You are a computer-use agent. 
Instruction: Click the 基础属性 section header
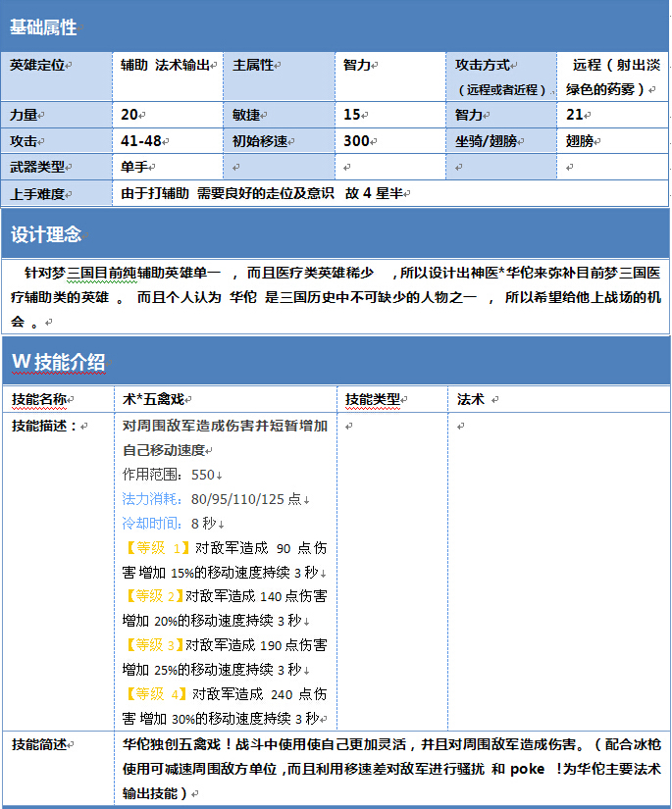pyautogui.click(x=43, y=28)
